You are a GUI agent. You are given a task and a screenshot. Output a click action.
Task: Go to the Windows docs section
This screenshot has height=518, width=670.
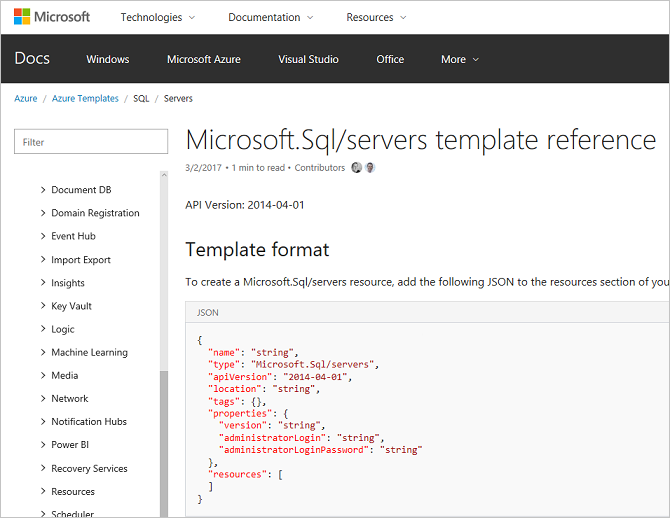point(108,59)
